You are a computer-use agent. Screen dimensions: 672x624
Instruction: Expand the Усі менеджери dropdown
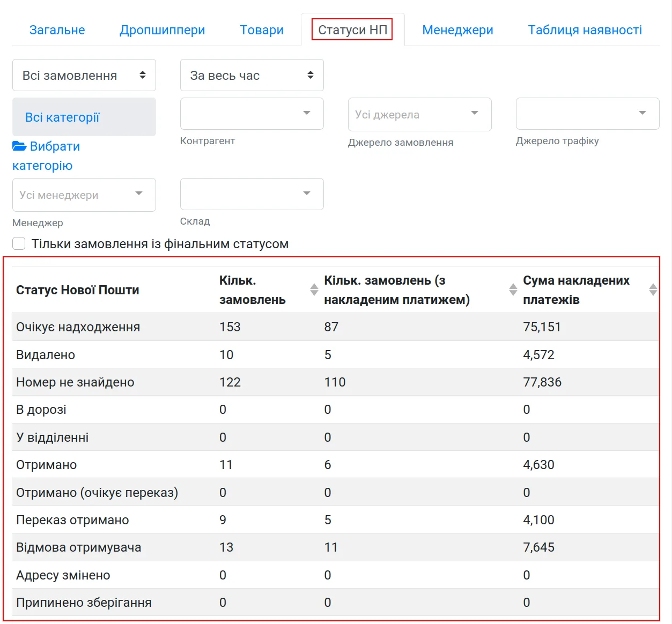[x=84, y=195]
